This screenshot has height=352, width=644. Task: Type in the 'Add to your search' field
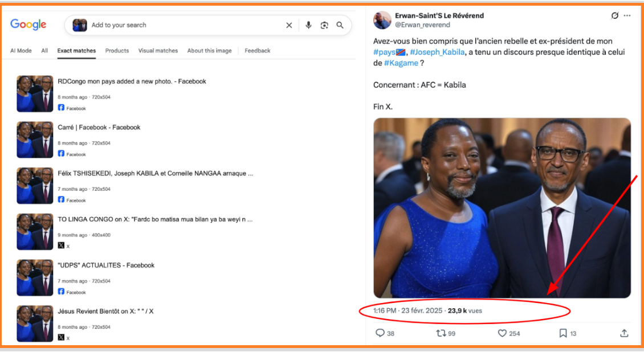coord(182,25)
